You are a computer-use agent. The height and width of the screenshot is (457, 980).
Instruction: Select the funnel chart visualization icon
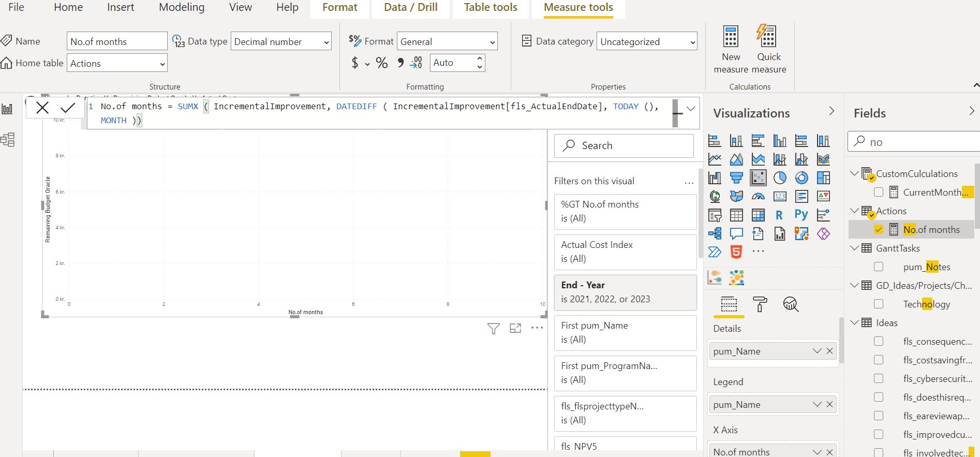[736, 178]
